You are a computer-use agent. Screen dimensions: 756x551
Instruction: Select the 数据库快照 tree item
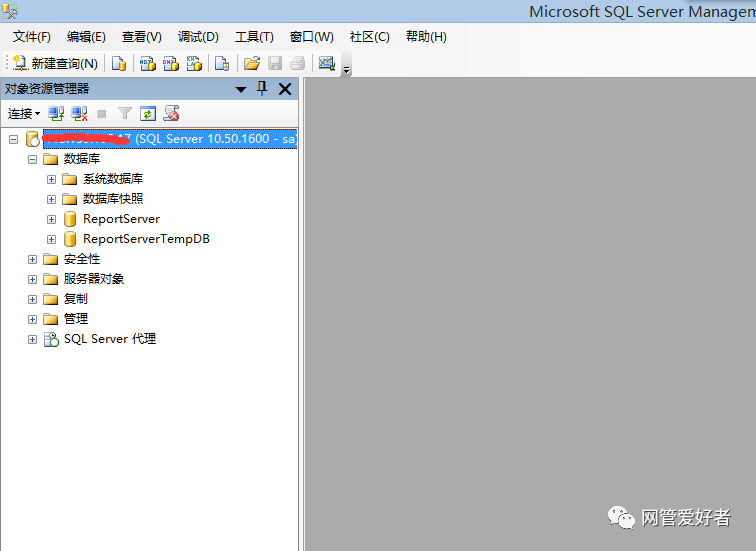113,199
